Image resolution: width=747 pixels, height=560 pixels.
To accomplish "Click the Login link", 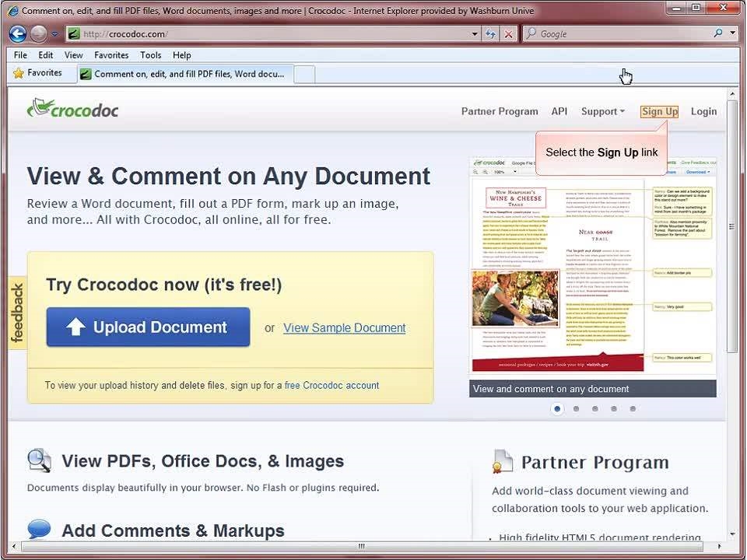I will (703, 111).
